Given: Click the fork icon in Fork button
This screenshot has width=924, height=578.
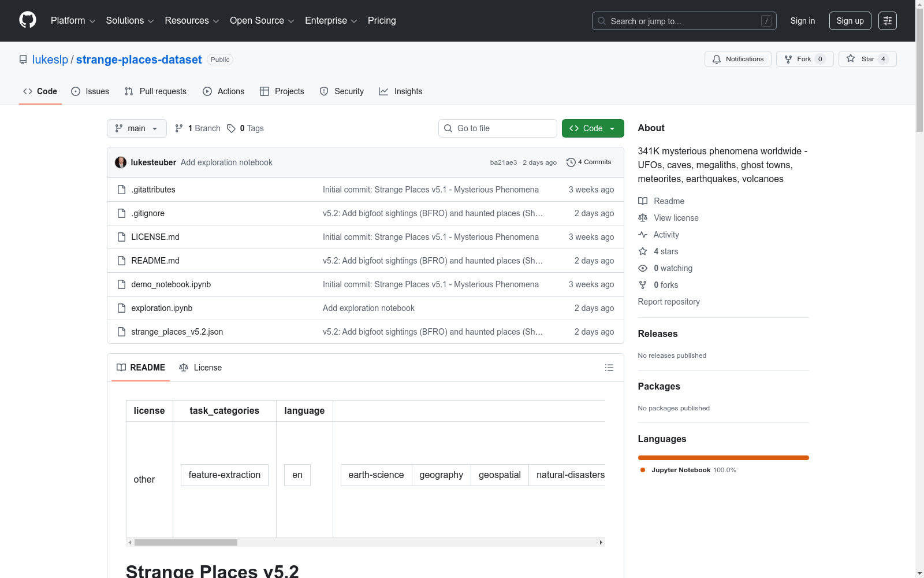Looking at the screenshot, I should 788,59.
